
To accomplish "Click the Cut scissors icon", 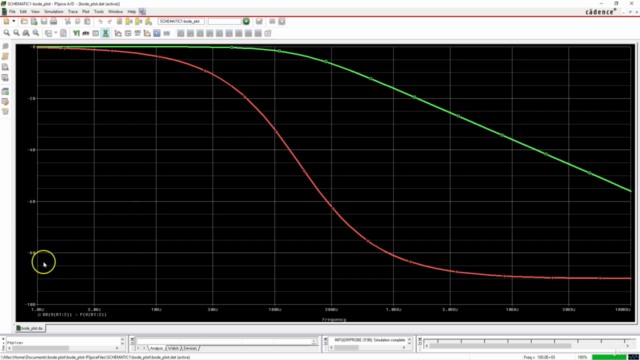I will [x=68, y=21].
